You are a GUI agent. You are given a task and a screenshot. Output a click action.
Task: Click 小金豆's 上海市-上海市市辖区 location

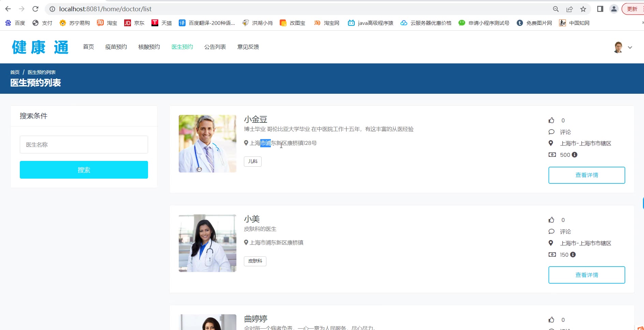click(586, 144)
